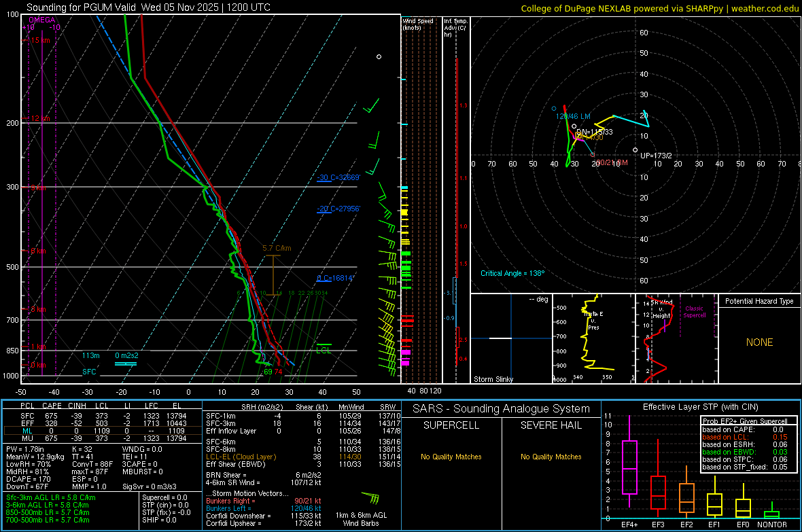Viewport: 802px width, 532px height.
Task: Click the 'based on LCL:' probability row
Action: (x=745, y=437)
